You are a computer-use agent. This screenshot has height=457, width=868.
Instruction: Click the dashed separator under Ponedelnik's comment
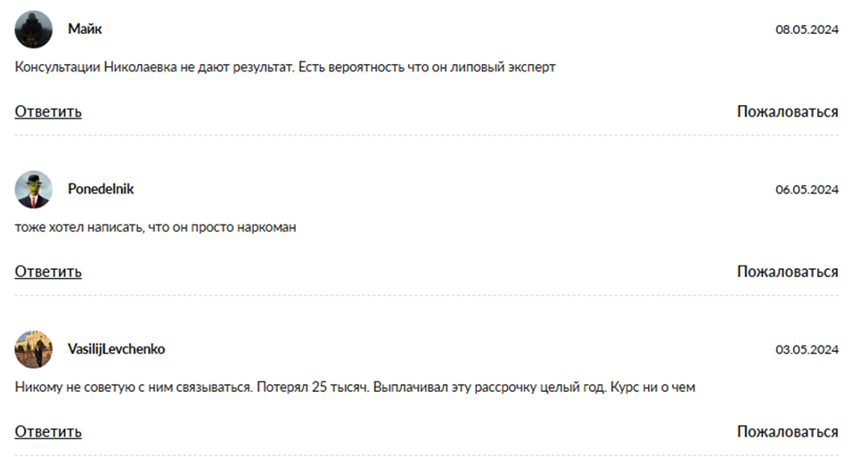426,296
